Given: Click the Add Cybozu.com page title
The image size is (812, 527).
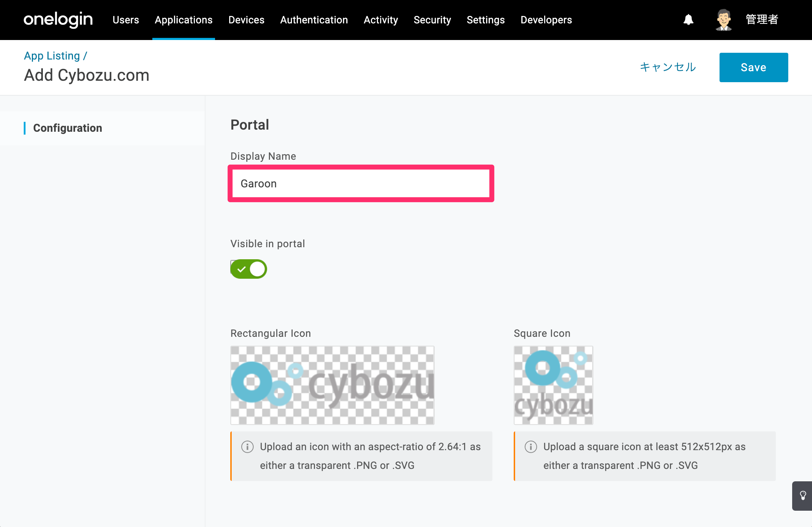Looking at the screenshot, I should (x=87, y=75).
